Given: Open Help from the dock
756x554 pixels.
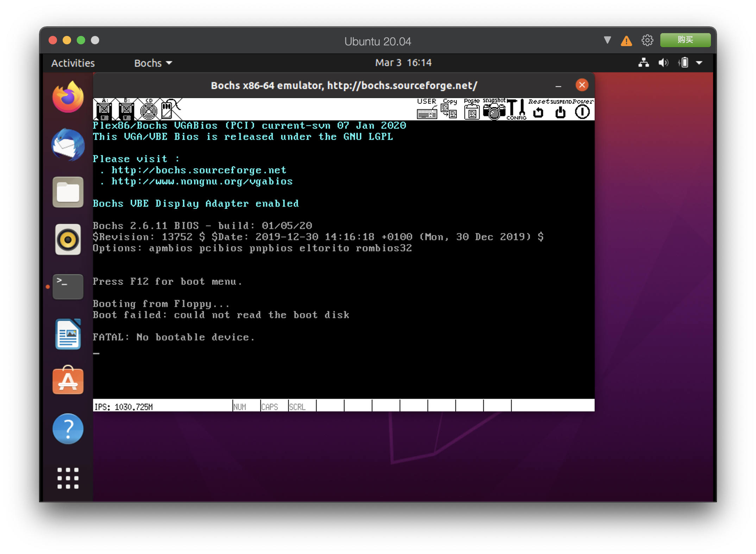Looking at the screenshot, I should point(68,428).
